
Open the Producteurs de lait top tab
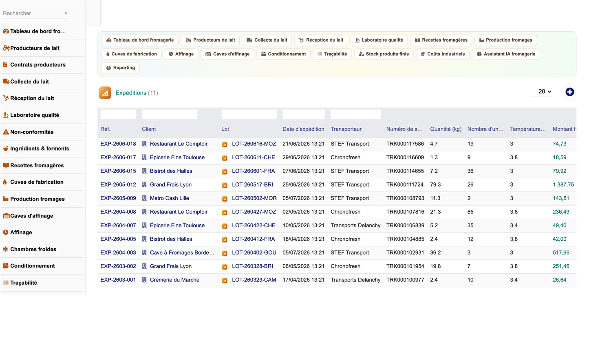pos(210,40)
